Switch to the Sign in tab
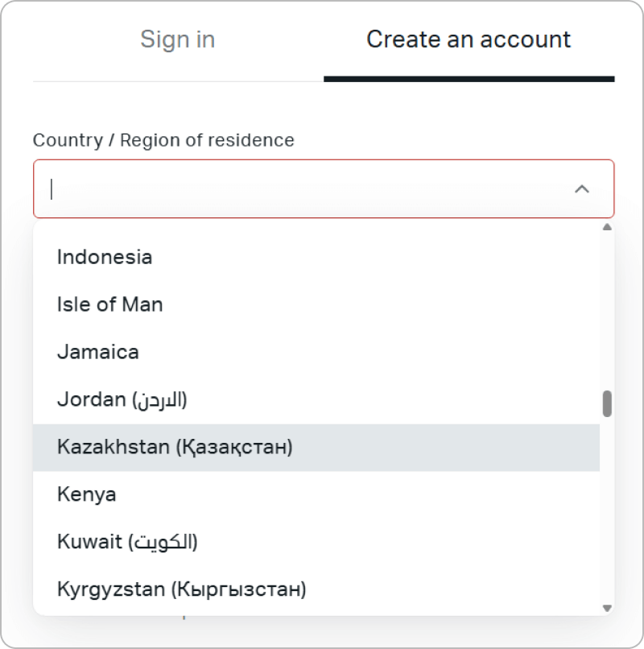The width and height of the screenshot is (644, 649). (177, 39)
